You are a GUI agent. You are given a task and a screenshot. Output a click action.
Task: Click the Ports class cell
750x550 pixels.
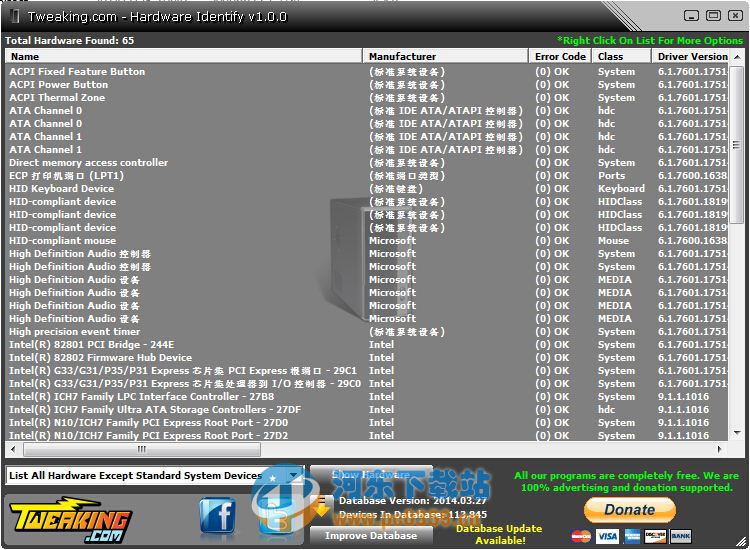point(611,176)
